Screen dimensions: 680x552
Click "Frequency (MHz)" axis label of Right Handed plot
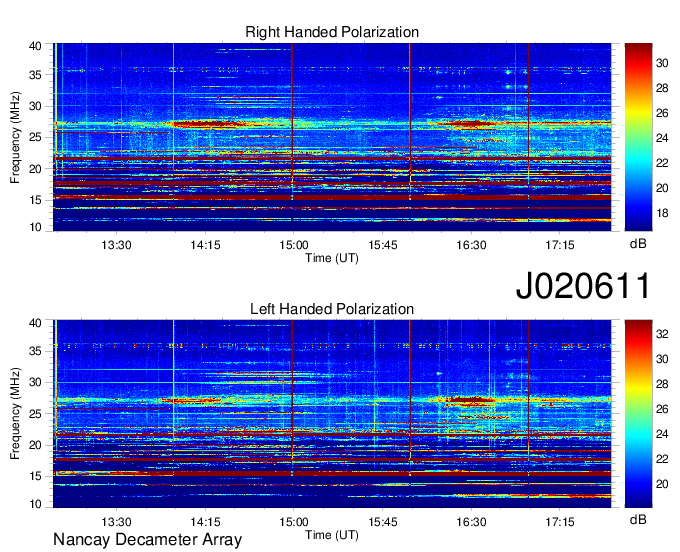pos(15,137)
